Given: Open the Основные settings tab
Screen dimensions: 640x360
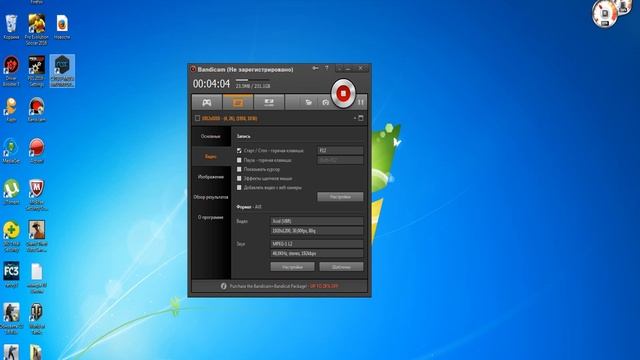Looking at the screenshot, I should 211,136.
